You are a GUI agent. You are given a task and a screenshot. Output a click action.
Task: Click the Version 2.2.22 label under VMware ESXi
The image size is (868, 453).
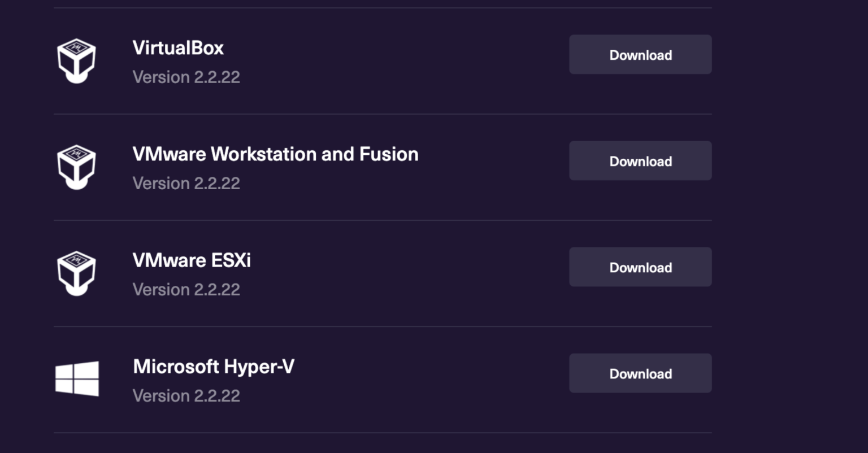(x=186, y=289)
